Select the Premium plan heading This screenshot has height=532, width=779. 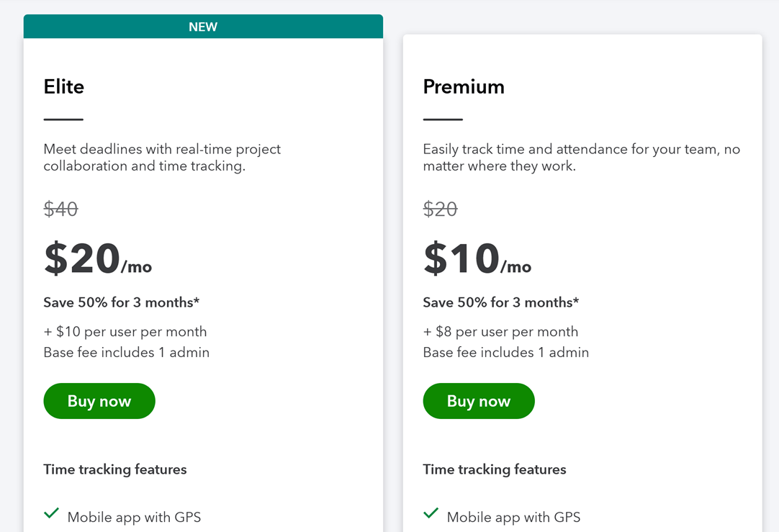pyautogui.click(x=463, y=86)
